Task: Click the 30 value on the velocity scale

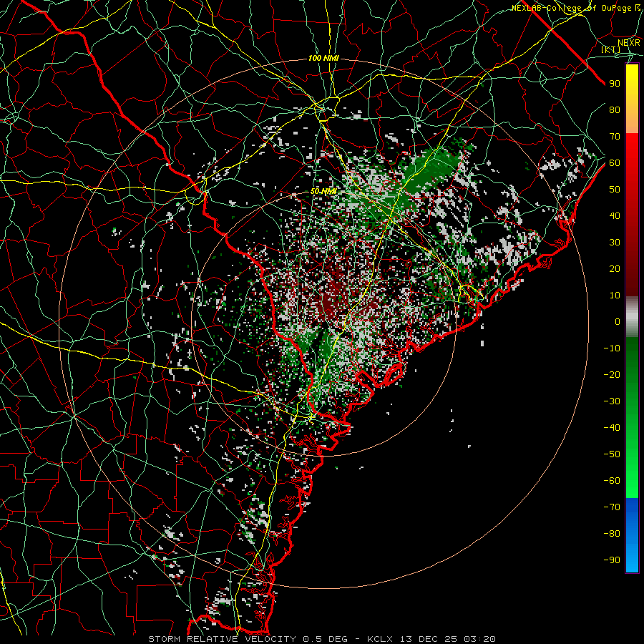Action: coord(615,243)
